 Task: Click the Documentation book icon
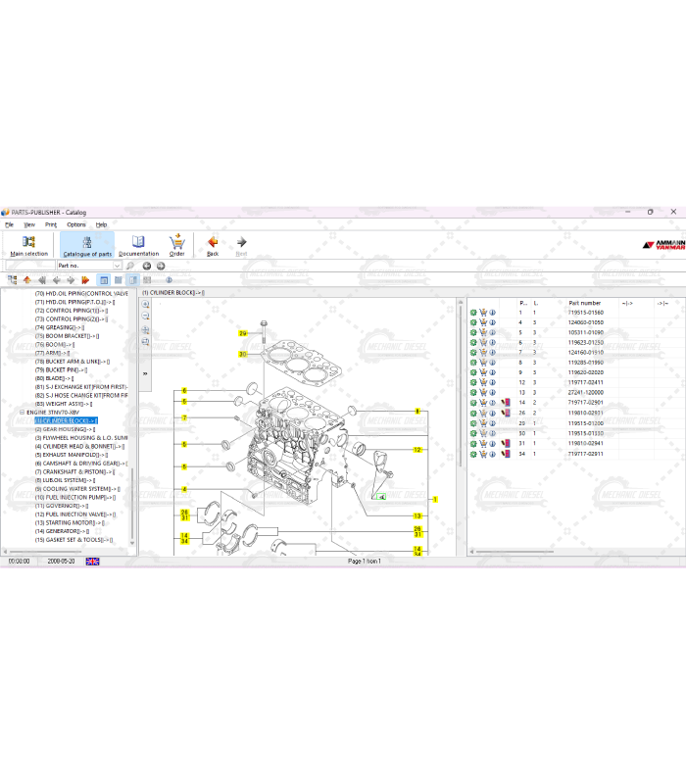tap(138, 245)
